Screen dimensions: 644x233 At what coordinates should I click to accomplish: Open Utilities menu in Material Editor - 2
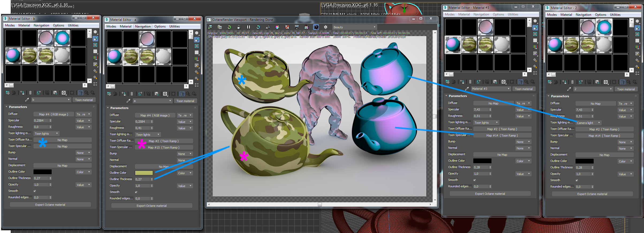coord(615,15)
